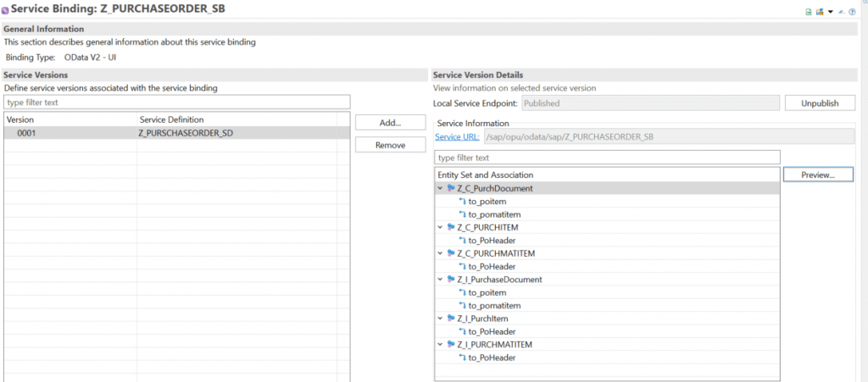
Task: Click the pencil edit icon in the editor toolbar
Action: (x=842, y=12)
